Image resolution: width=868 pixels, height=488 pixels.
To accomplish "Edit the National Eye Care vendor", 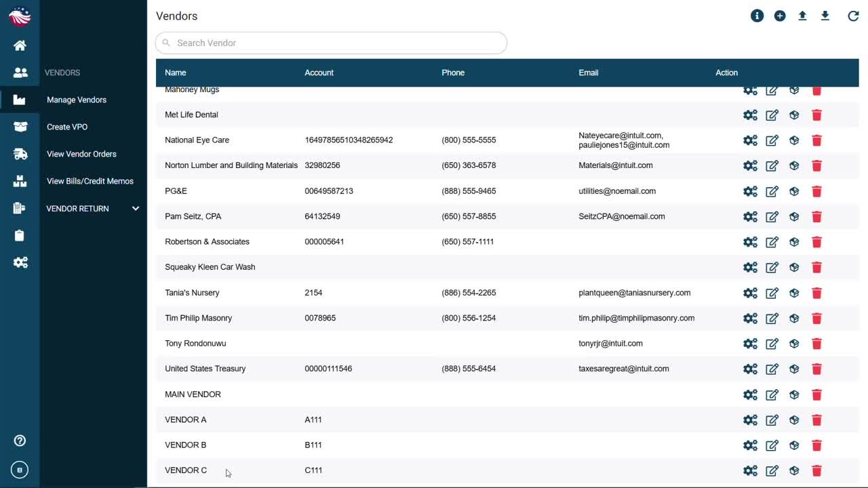I will pyautogui.click(x=772, y=140).
